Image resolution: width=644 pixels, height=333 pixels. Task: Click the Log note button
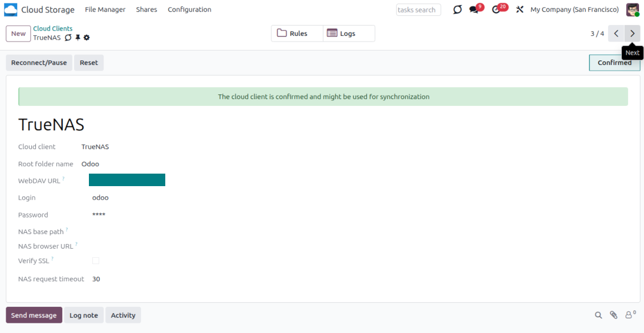click(84, 315)
